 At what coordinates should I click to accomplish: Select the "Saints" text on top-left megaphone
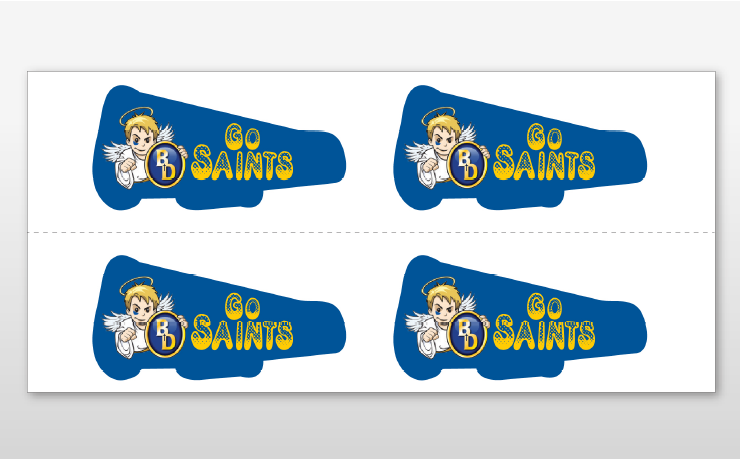tap(242, 164)
